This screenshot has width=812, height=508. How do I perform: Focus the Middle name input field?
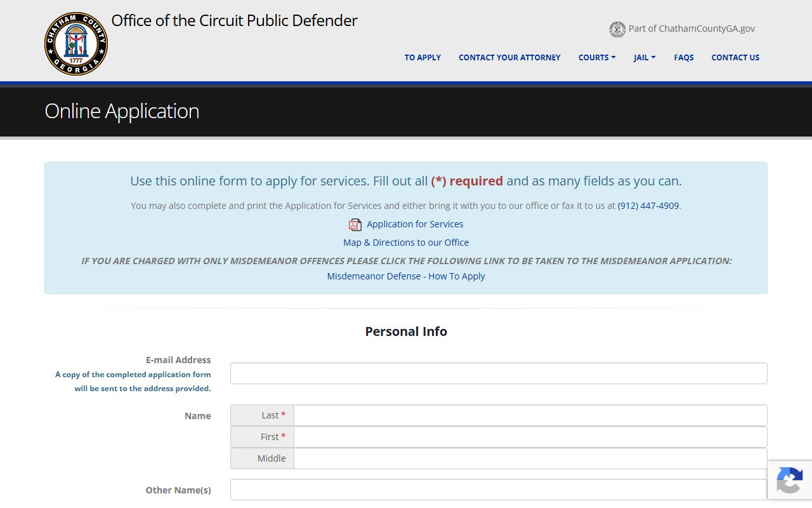pos(530,458)
